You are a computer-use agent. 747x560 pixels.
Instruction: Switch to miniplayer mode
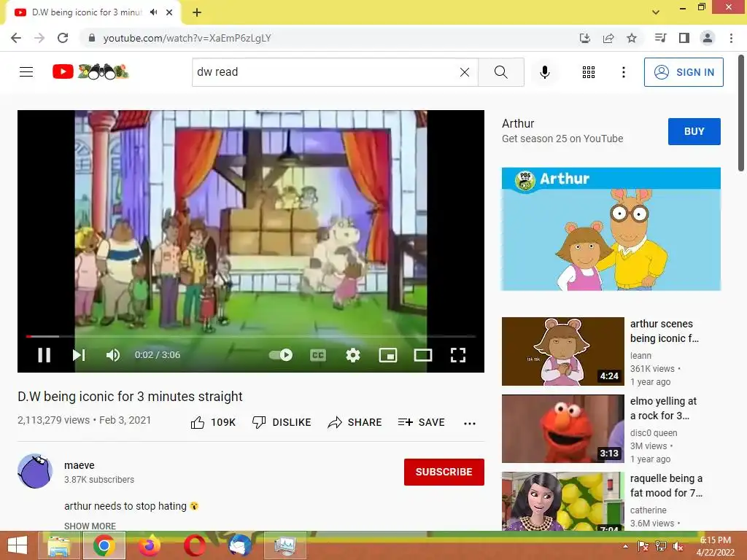point(388,355)
